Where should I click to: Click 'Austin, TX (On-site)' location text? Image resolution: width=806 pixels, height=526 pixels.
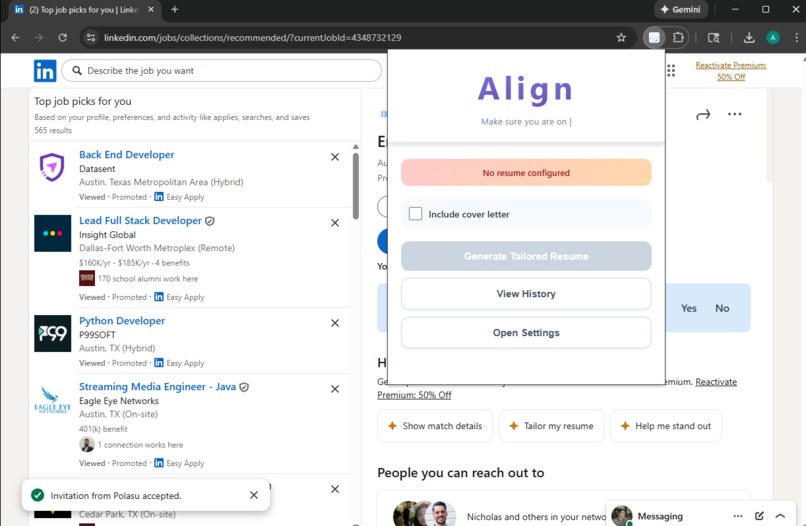118,414
